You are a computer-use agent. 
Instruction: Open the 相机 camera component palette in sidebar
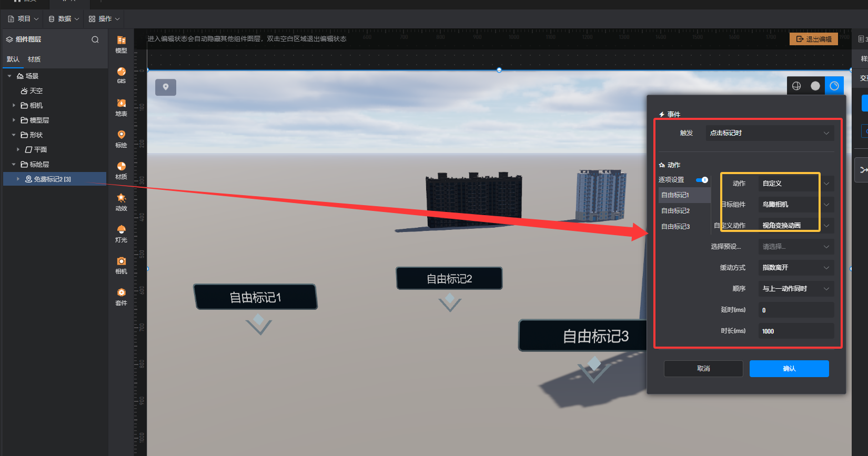(121, 266)
